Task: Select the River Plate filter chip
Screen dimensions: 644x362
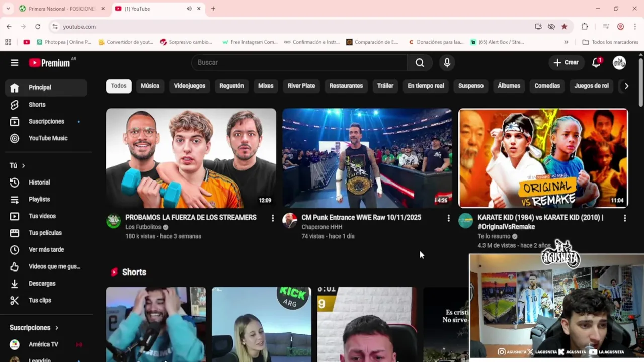Action: click(301, 86)
